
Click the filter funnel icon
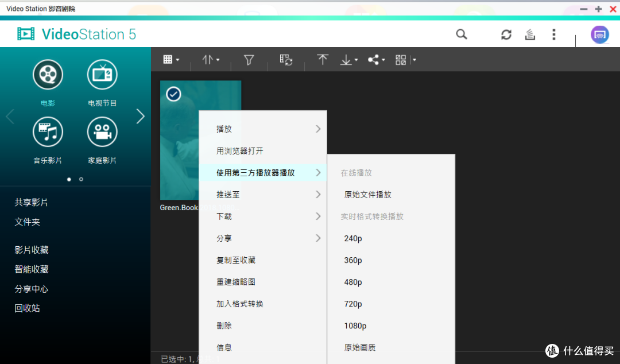point(249,60)
